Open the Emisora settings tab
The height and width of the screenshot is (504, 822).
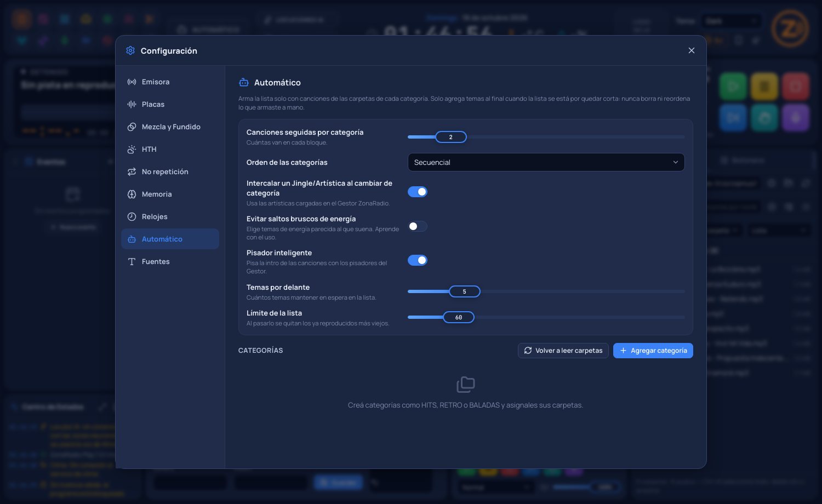pyautogui.click(x=170, y=82)
